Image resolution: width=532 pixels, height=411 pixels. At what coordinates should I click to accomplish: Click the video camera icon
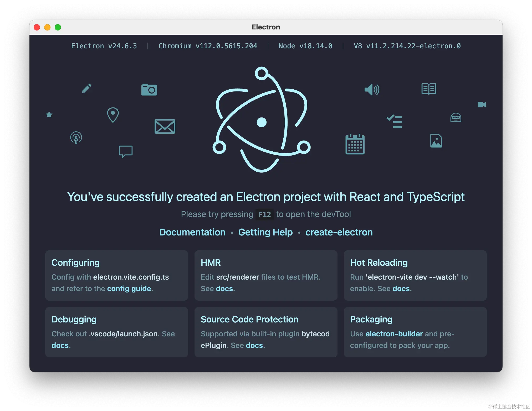coord(482,105)
